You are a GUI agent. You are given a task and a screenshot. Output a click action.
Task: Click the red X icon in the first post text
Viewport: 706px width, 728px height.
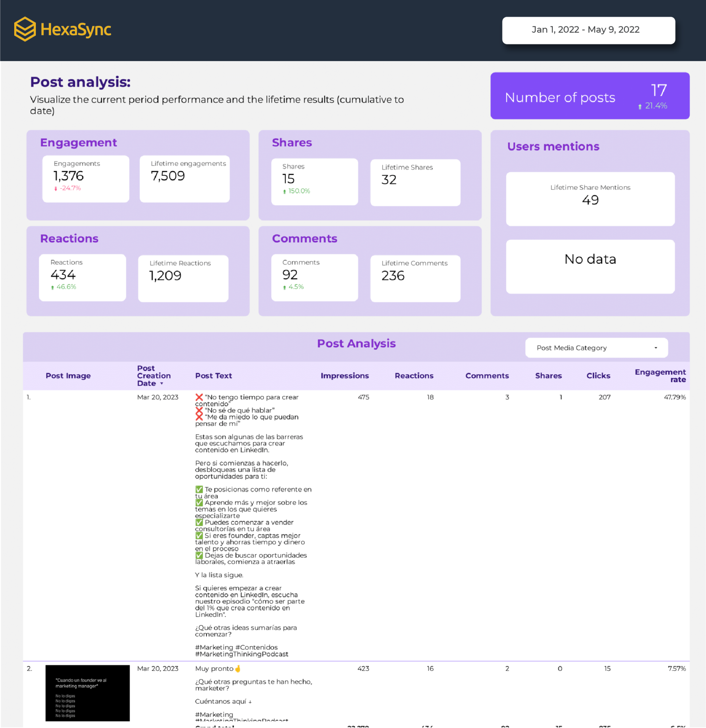coord(199,397)
